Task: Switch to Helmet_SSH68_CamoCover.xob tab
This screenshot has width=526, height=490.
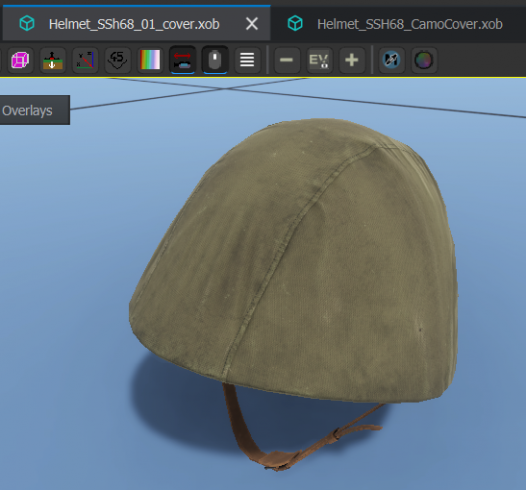Action: point(410,24)
